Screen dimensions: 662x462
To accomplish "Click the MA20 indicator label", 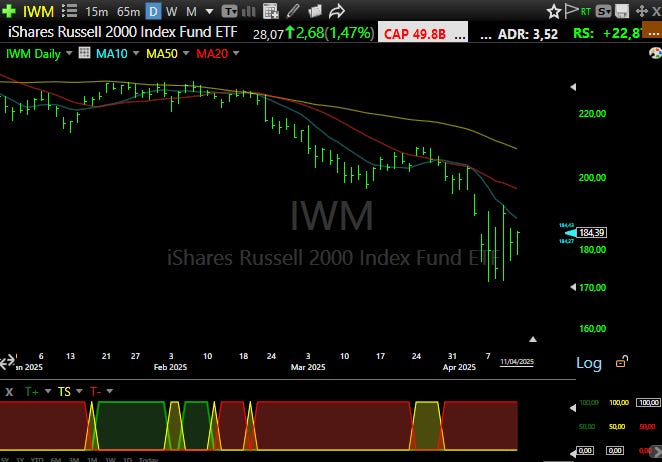I will (212, 54).
